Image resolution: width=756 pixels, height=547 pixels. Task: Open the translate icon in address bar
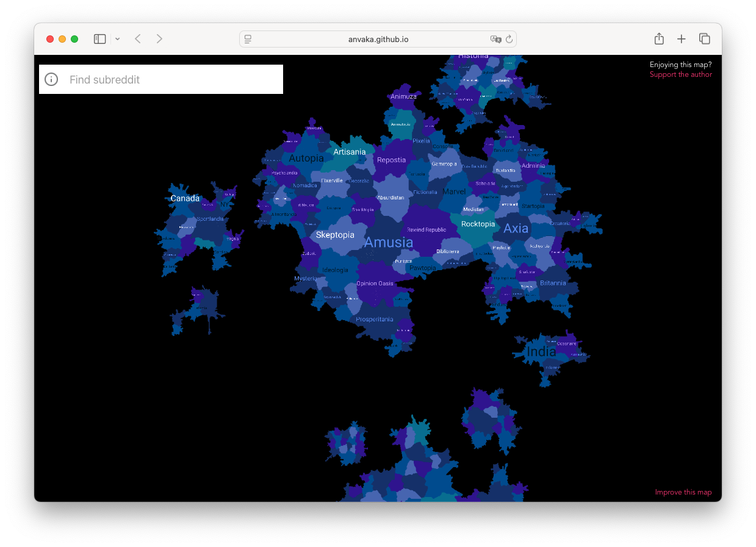pos(495,39)
